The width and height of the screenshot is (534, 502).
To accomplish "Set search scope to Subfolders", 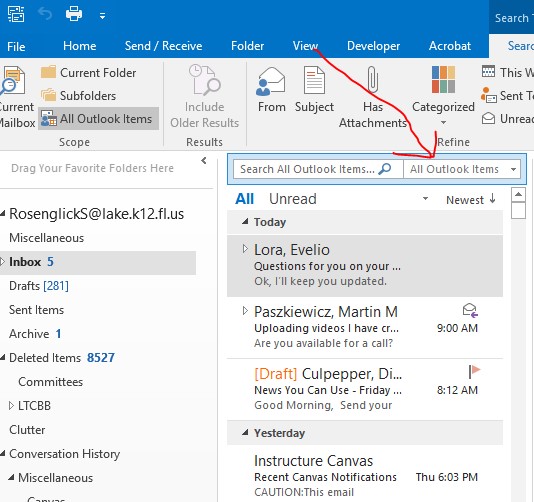I will 78,96.
